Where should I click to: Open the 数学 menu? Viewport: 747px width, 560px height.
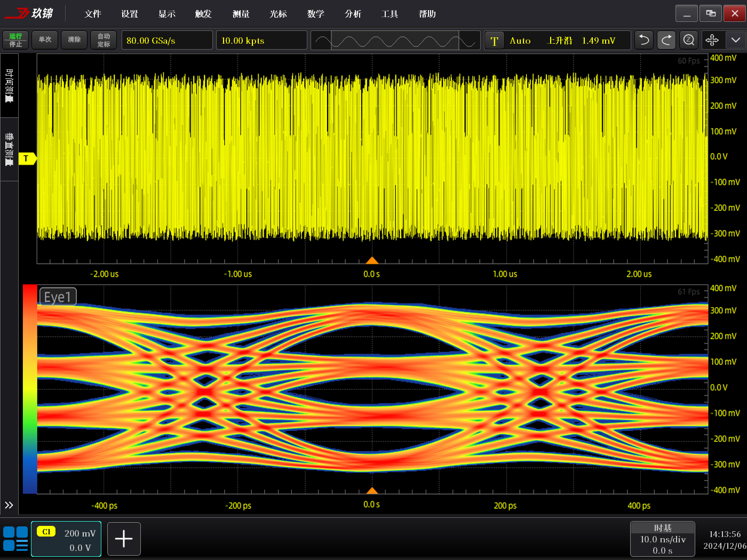316,14
